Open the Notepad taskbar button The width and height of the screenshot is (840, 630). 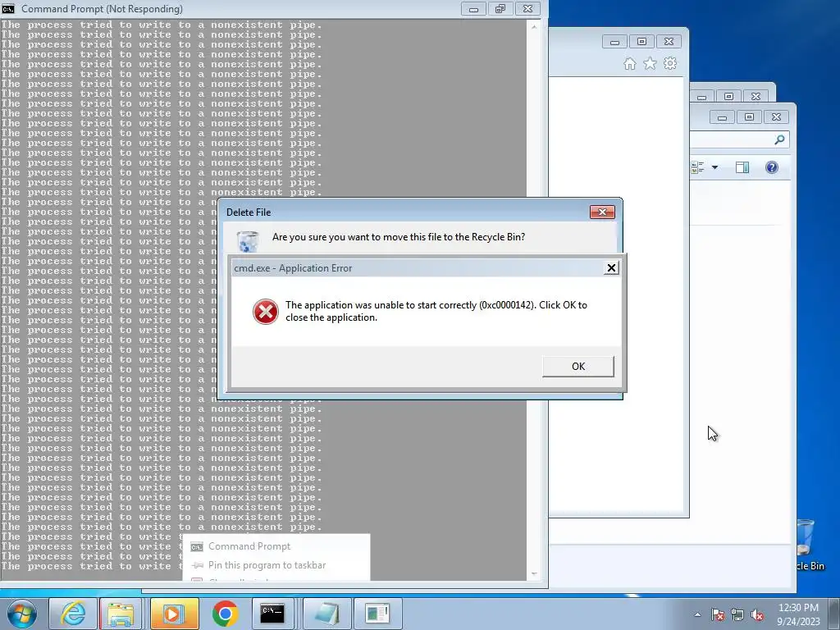click(x=327, y=614)
